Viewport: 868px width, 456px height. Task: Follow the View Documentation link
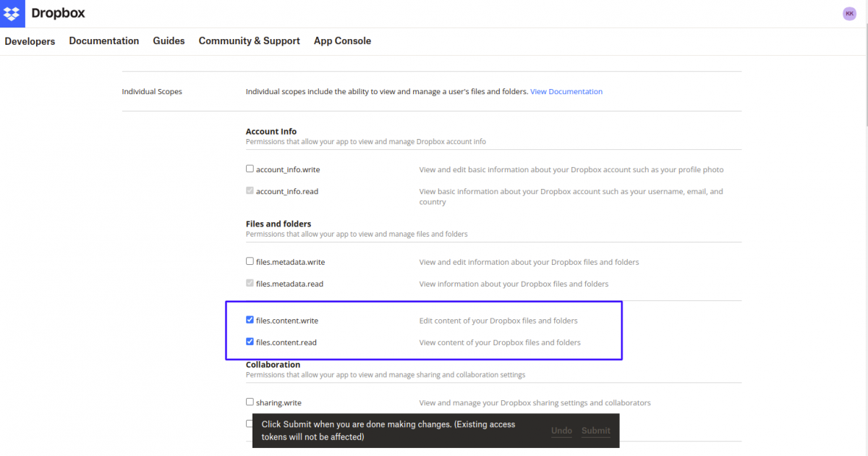click(566, 92)
